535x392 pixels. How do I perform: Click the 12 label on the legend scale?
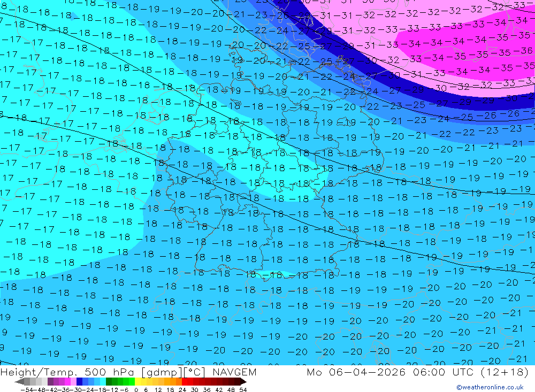click(158, 390)
